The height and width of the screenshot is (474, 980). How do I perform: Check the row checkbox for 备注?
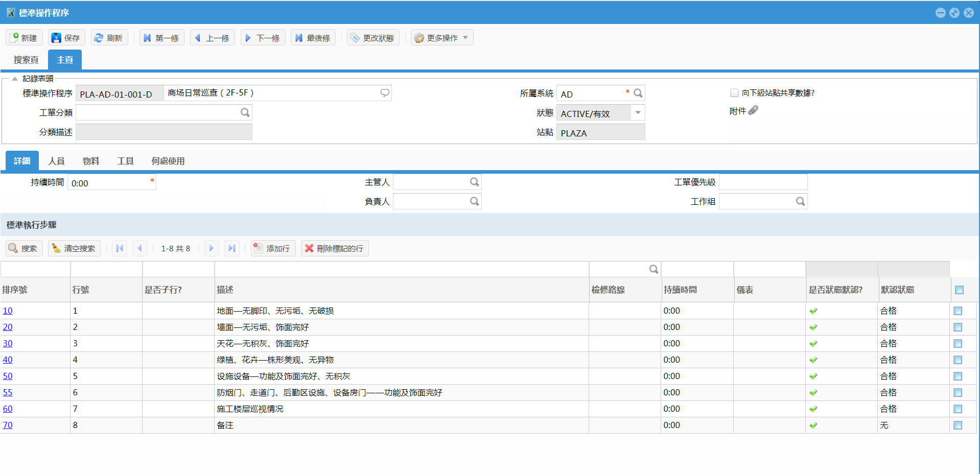click(958, 425)
